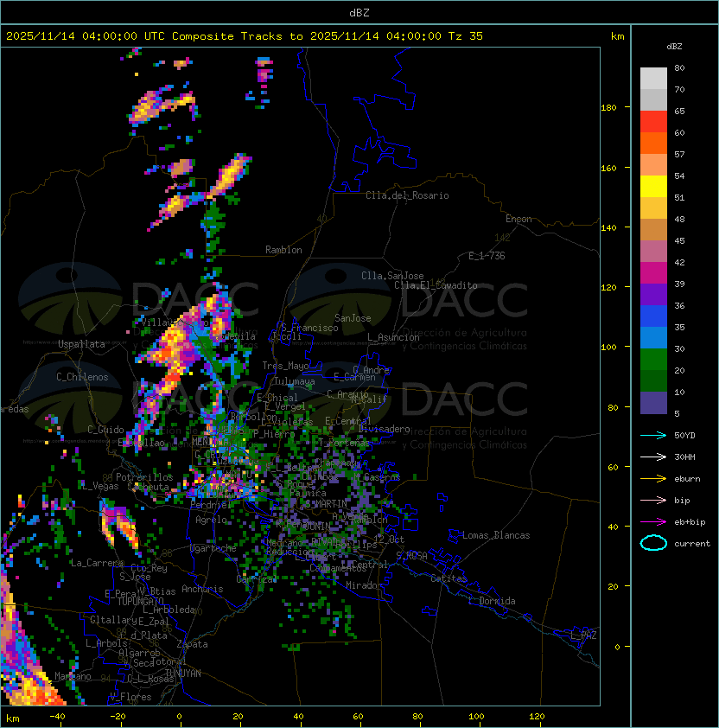Click the L_Dormida map label
Viewport: 719px width, 728px height.
click(492, 601)
